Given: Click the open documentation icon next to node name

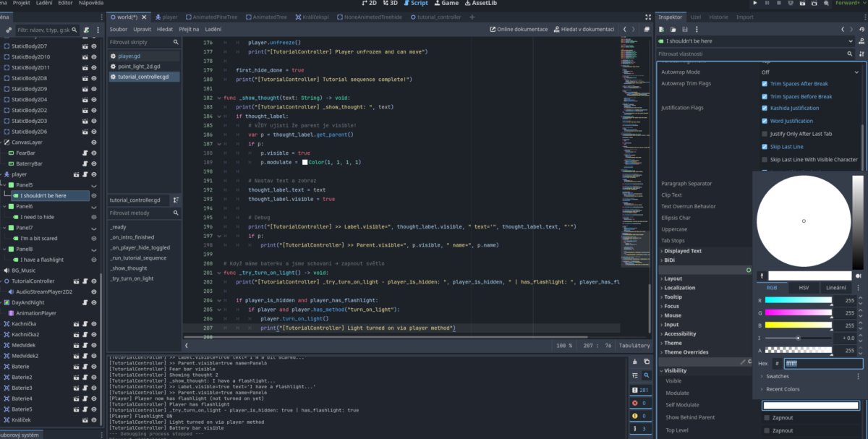Looking at the screenshot, I should (x=861, y=41).
